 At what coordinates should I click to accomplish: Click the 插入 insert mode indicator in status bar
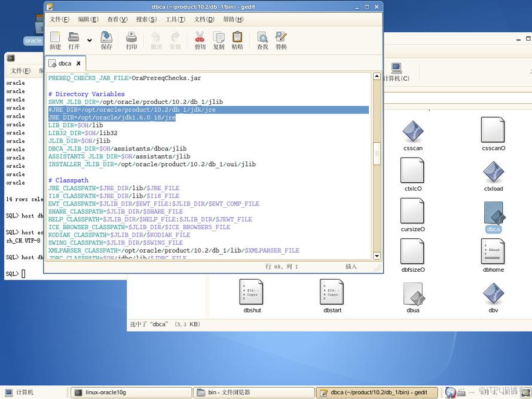point(351,266)
